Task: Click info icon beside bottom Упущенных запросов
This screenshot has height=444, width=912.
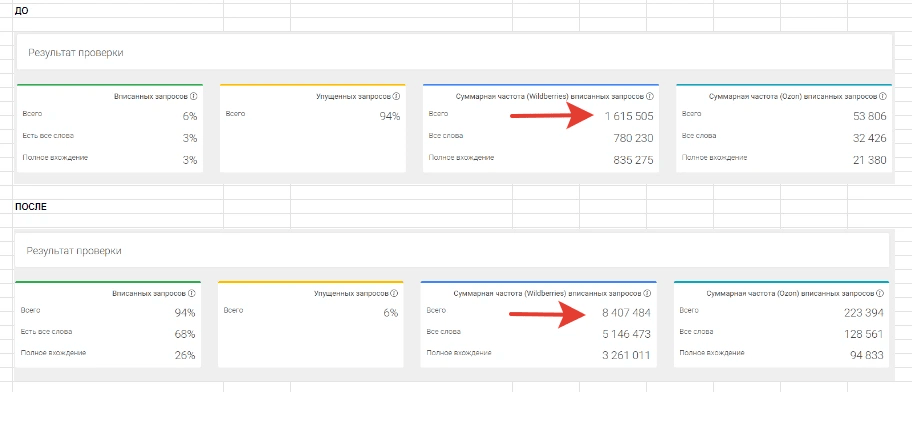Action: point(394,294)
